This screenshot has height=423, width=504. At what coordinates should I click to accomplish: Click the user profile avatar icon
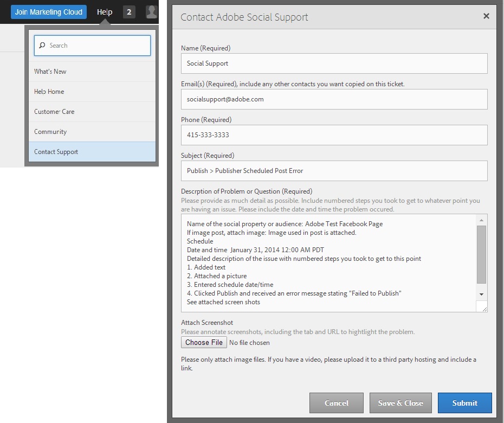click(x=151, y=12)
